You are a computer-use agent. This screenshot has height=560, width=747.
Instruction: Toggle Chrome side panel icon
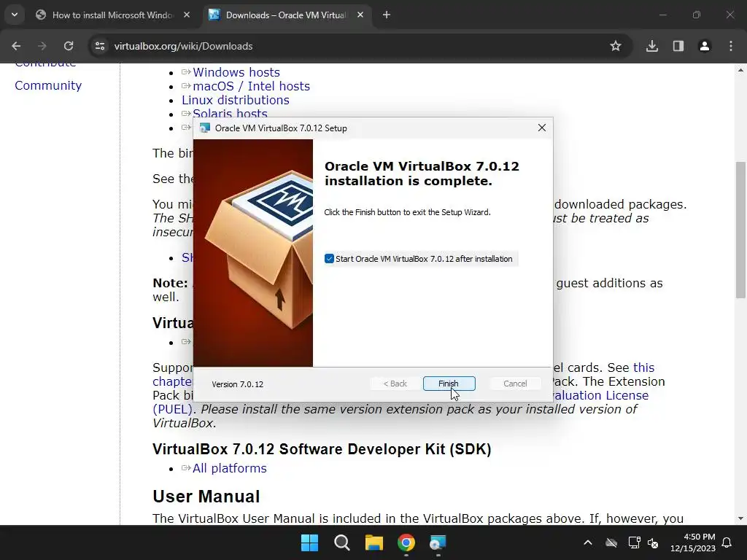point(678,46)
